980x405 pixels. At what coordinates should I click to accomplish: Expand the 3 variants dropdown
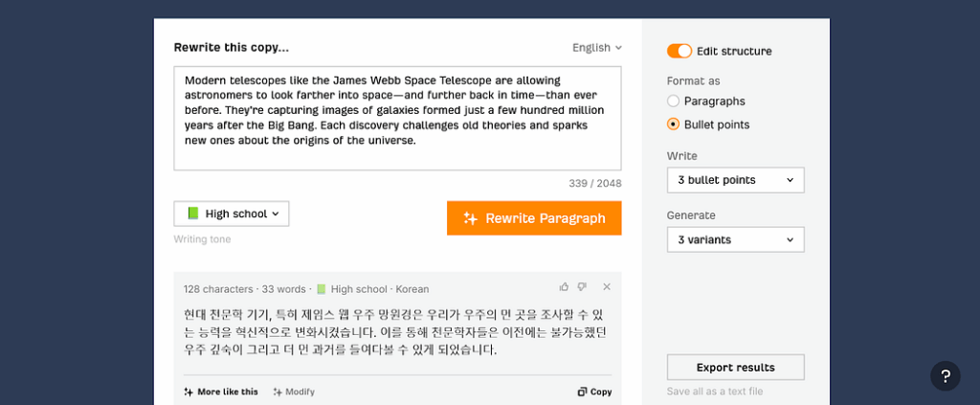pos(736,239)
